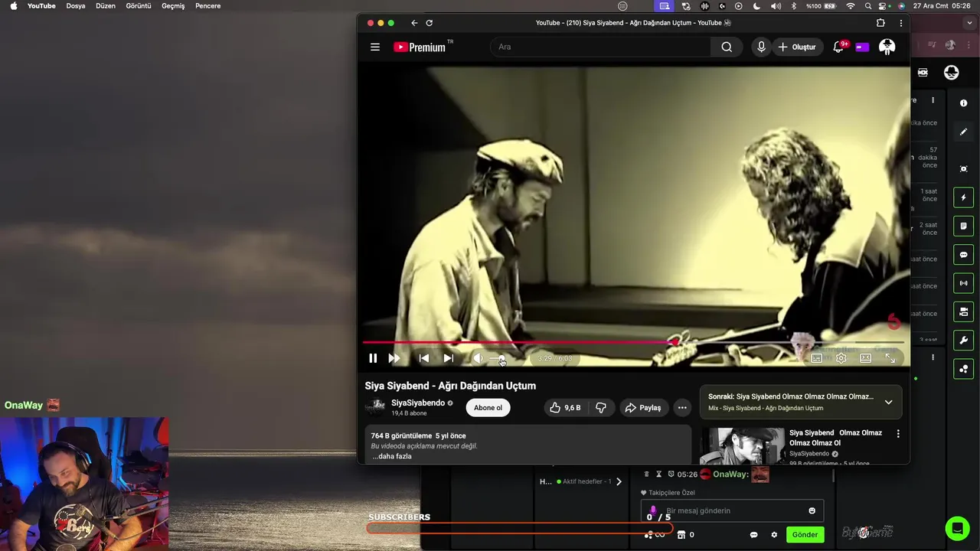Go back with browser back arrow
The height and width of the screenshot is (551, 980).
point(414,23)
